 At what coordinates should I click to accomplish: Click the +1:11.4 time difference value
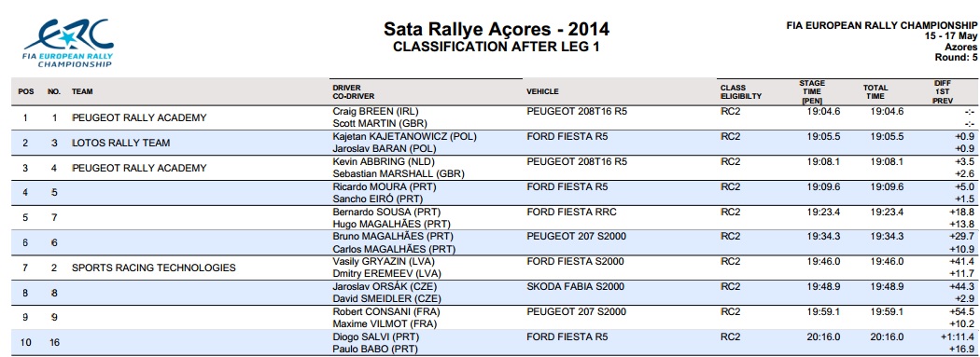tap(957, 336)
